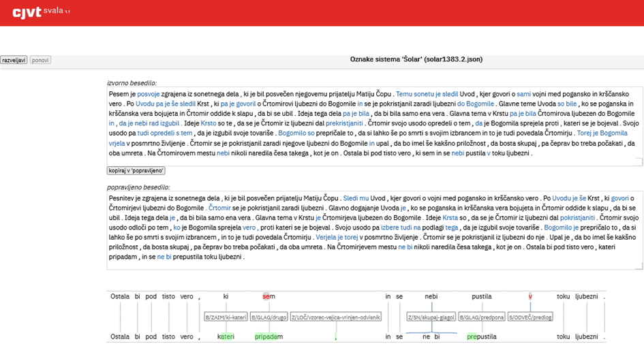Click the 'Z/LOČ/vzorec-vejica-vrinjen-odvisnik' label

[x=336, y=317]
